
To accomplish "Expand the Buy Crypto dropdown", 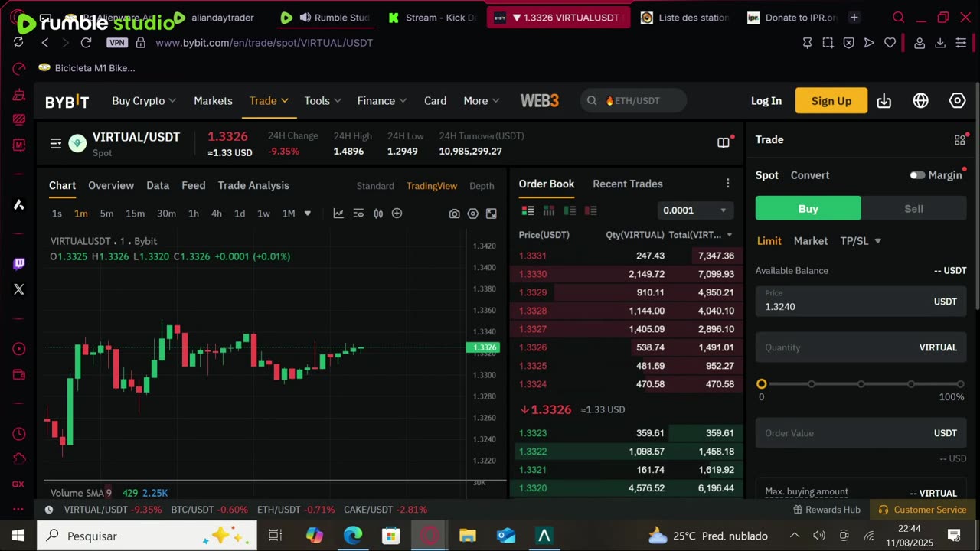I will (144, 101).
